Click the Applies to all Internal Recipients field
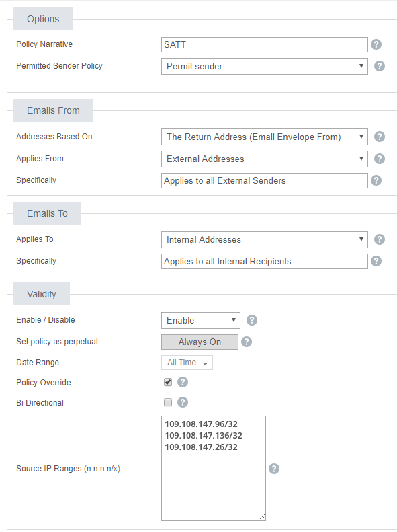397x532 pixels. (x=265, y=261)
